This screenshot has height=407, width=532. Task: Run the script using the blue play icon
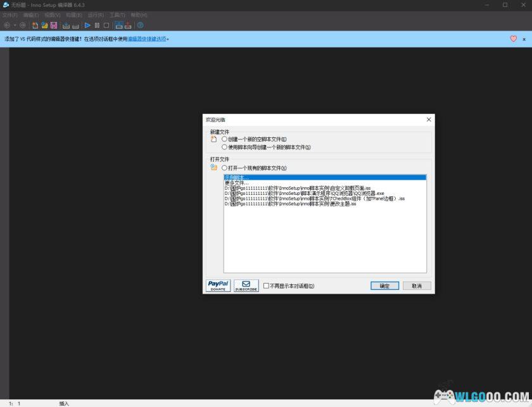point(87,25)
